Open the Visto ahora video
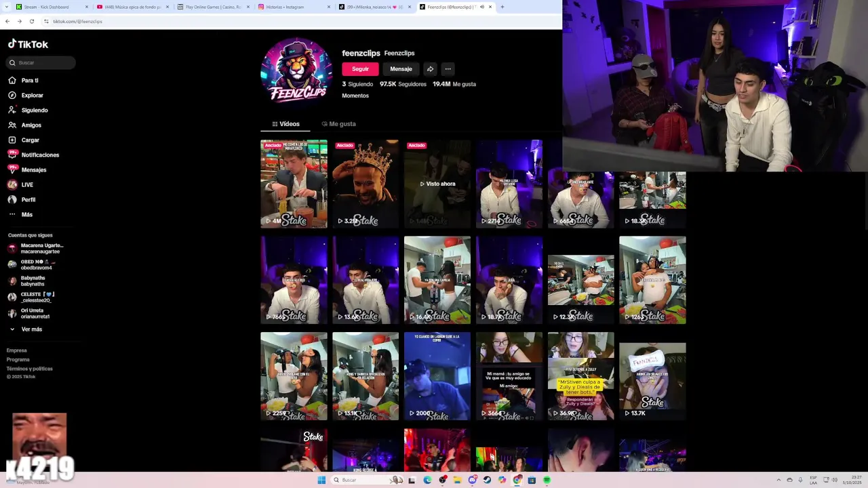The image size is (868, 488). [x=437, y=184]
